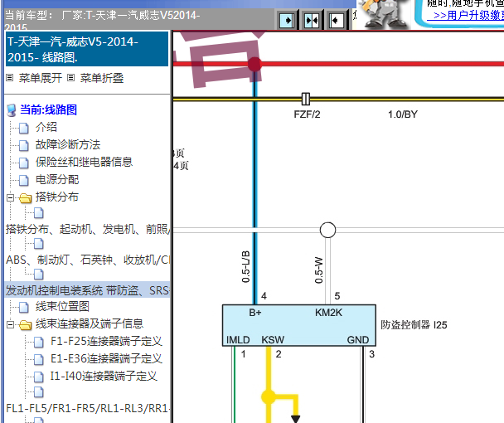Open 搭铁分布、起动机、发电机 diagram entry
The height and width of the screenshot is (423, 504).
tap(88, 229)
